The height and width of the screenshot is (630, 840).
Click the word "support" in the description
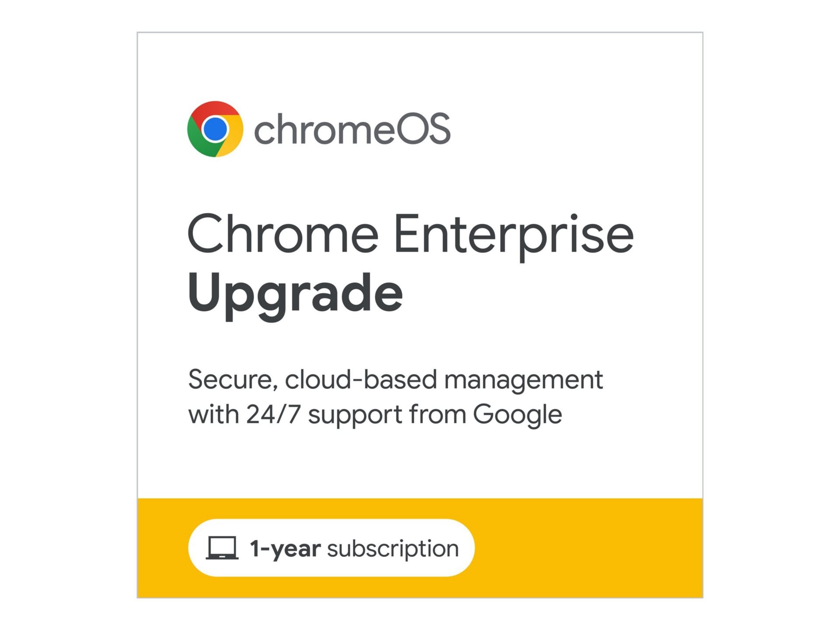pos(355,415)
